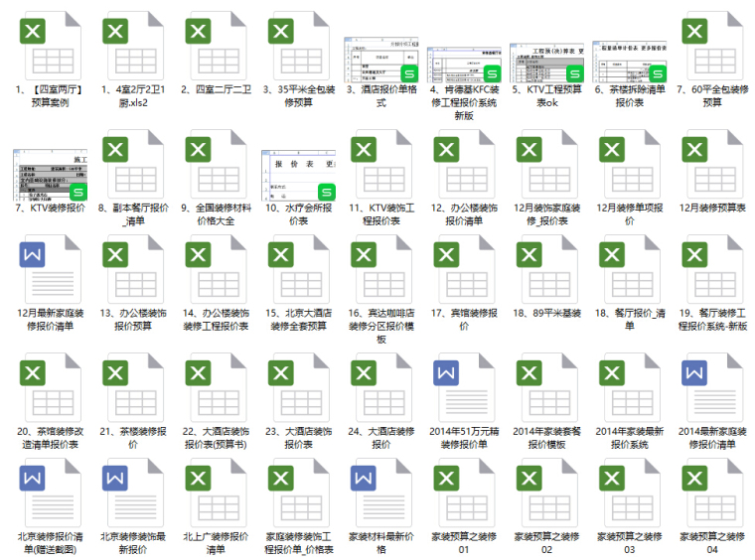Select the 7、60平全包装修预算 Excel icon
The width and height of the screenshot is (755, 560).
click(712, 46)
